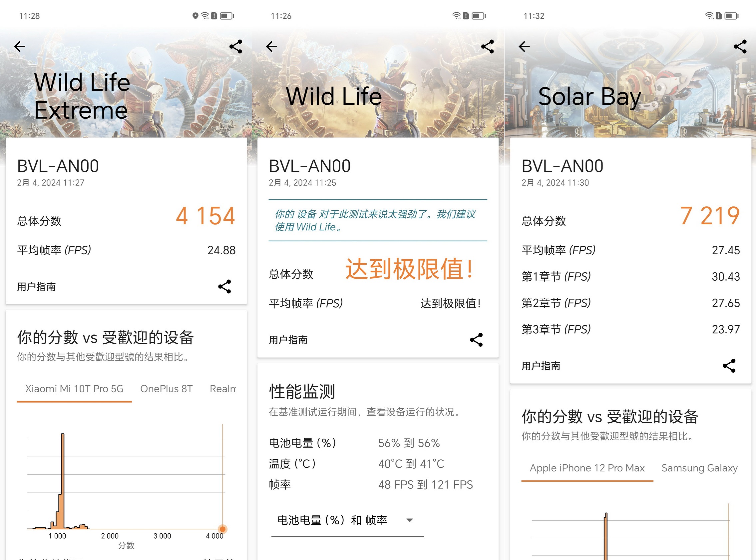The height and width of the screenshot is (560, 756).
Task: Tap the 4 154 overall score
Action: [205, 216]
